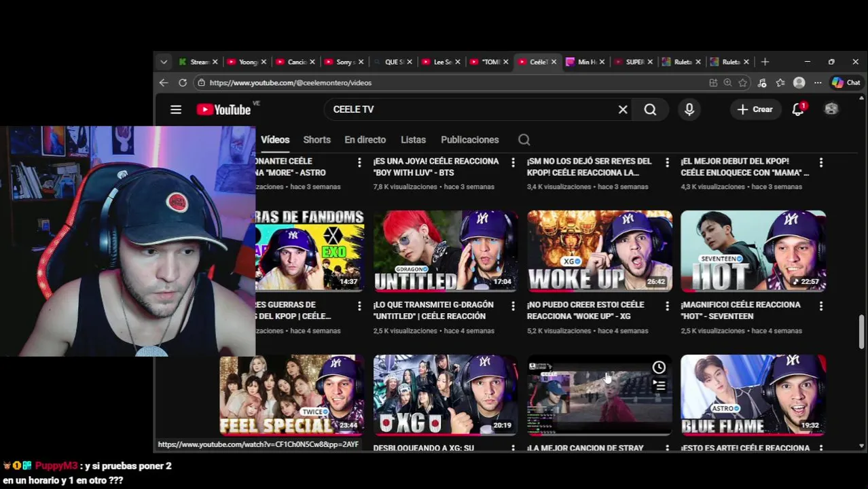This screenshot has width=868, height=489.
Task: Open the XG 20:19 video thumbnail
Action: (446, 395)
